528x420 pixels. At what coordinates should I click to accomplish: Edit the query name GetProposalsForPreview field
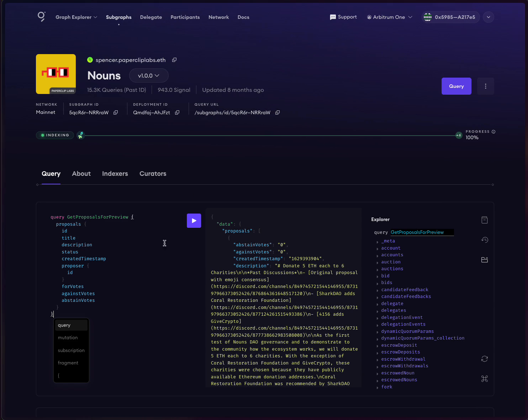(x=422, y=232)
